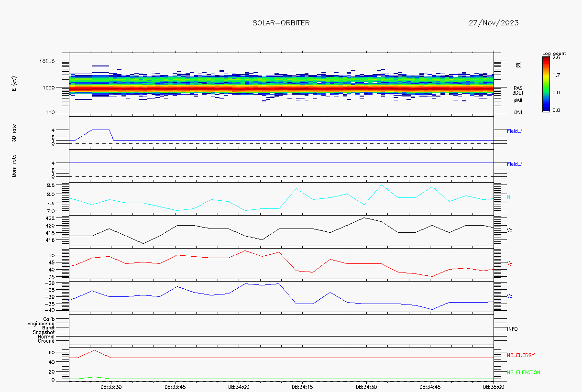Click the time tick "08:33:45"
The width and height of the screenshot is (582, 392).
175,386
